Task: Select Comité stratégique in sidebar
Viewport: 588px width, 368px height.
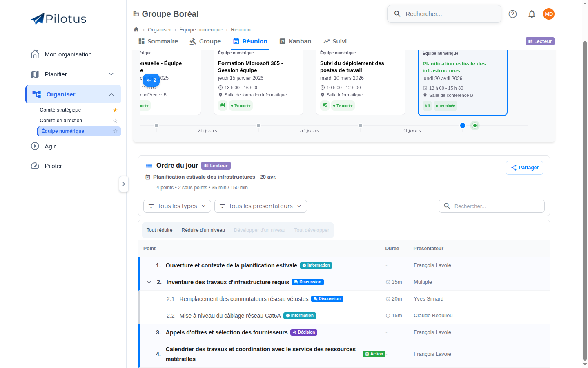Action: pyautogui.click(x=60, y=110)
